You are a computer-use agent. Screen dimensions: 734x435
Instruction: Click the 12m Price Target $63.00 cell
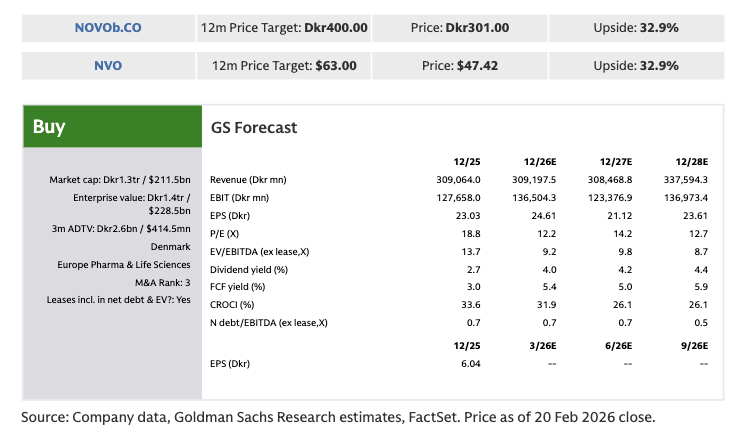tap(285, 66)
